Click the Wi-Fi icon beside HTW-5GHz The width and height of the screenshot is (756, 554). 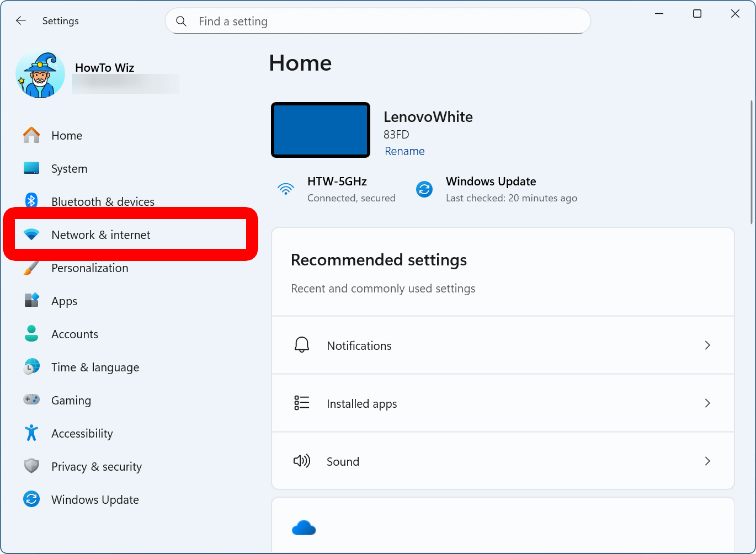coord(286,189)
